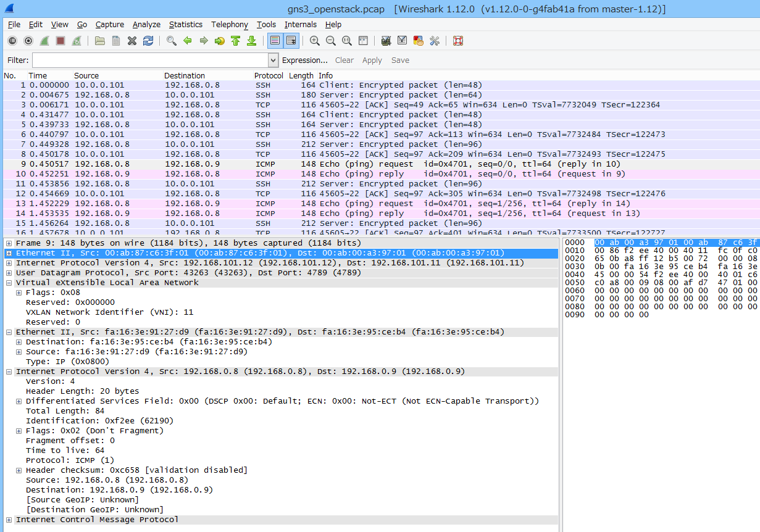Go to the last packet

(x=251, y=40)
